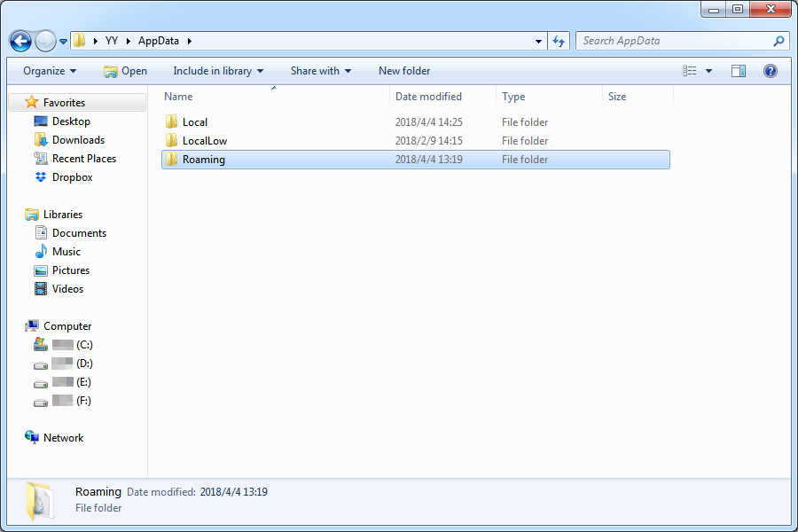Go back with the blue Back arrow
Viewport: 798px width, 532px height.
[x=21, y=42]
